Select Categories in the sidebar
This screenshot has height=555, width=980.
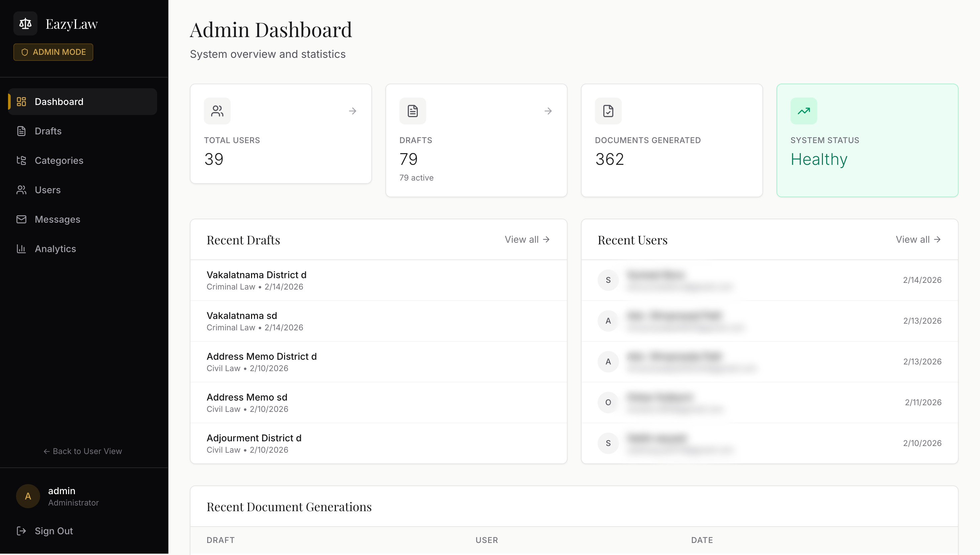click(59, 160)
